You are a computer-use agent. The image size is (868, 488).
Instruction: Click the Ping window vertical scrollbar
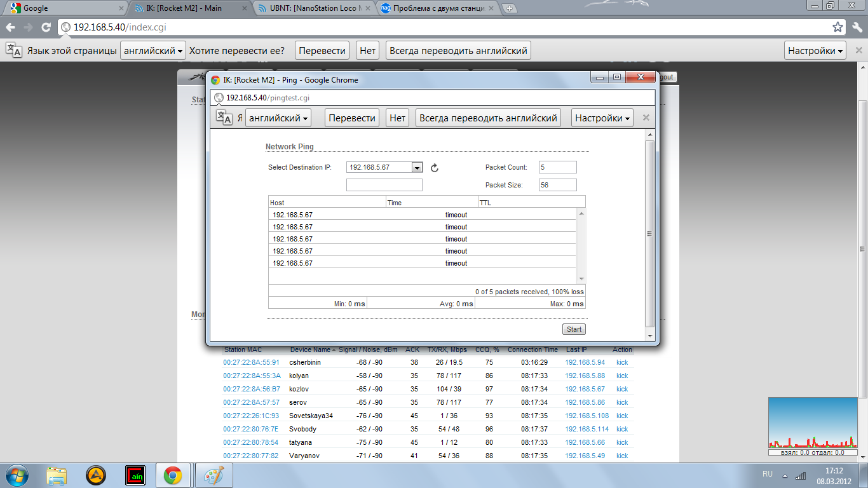(649, 234)
